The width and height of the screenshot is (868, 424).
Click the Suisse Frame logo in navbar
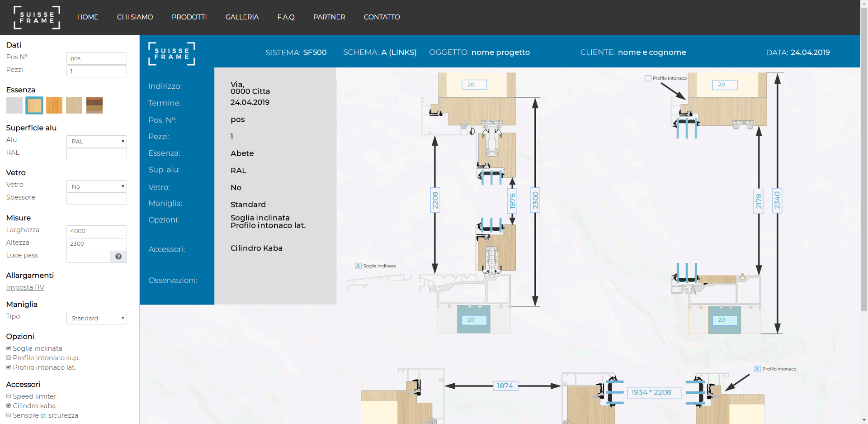point(37,17)
